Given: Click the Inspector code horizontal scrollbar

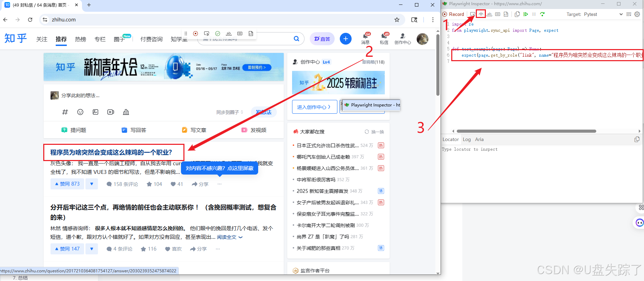Looking at the screenshot, I should coord(526,131).
